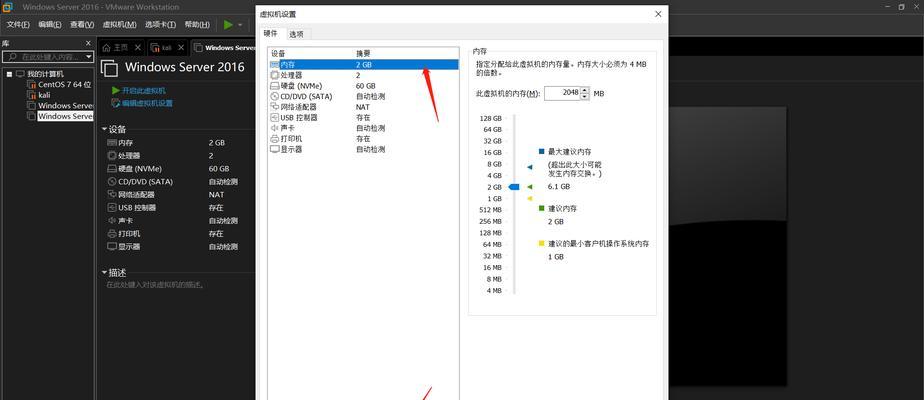Open the 查看(V) menu
924x400 pixels.
(x=82, y=25)
